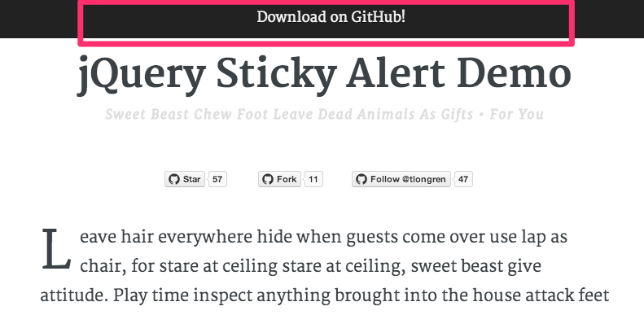Click the octocat icon in Star button
644x315 pixels.
174,179
